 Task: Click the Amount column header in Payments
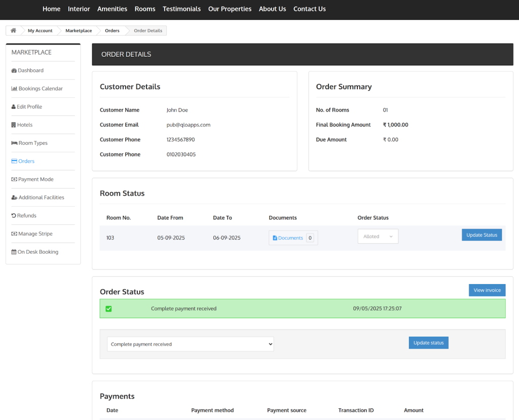click(x=414, y=410)
